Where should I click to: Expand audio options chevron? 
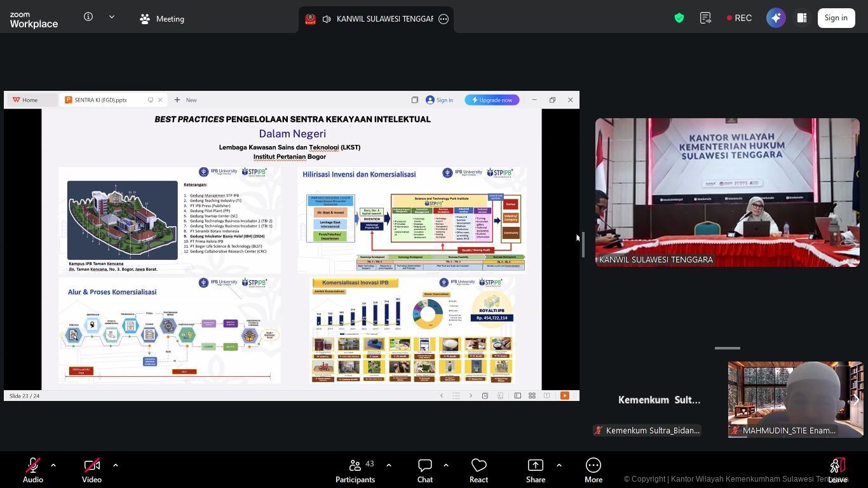coord(53,465)
